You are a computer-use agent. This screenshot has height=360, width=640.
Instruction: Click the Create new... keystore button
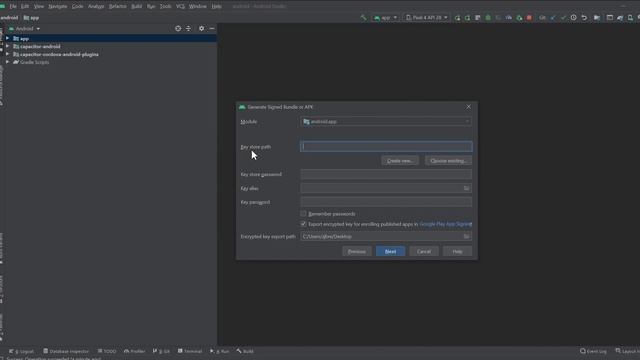click(x=400, y=161)
